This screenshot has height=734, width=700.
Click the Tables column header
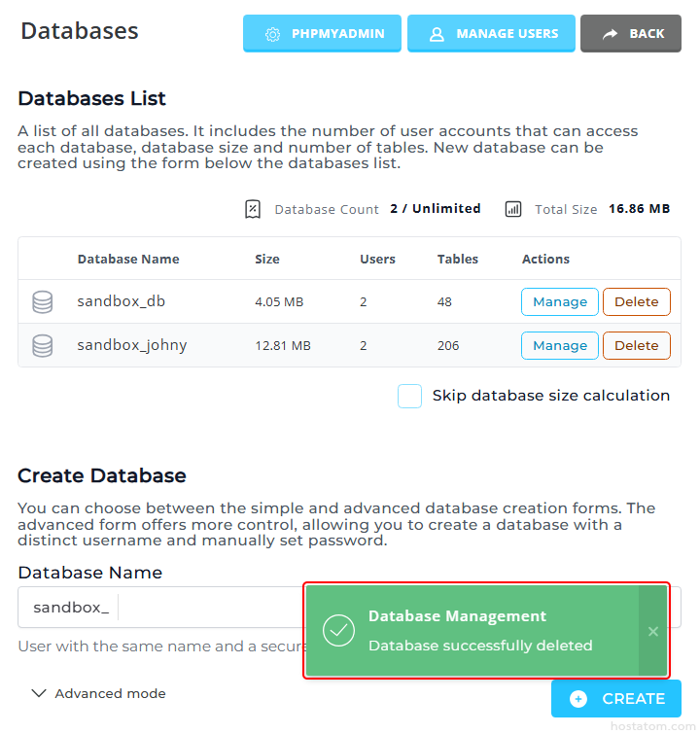[458, 260]
